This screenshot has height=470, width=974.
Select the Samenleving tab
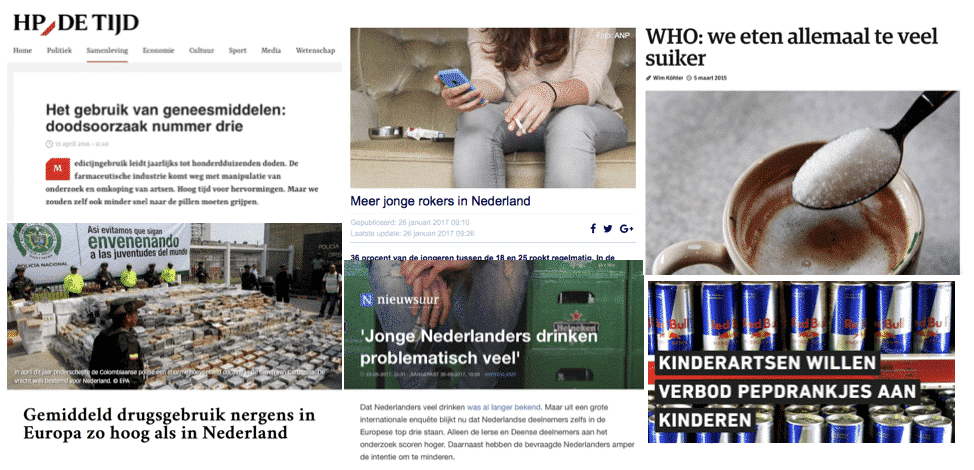point(107,51)
